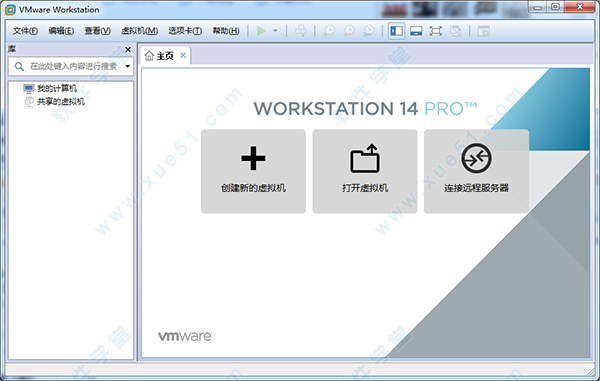Click the console view icon at toolbar end
Image resolution: width=600 pixels, height=381 pixels.
[x=484, y=31]
